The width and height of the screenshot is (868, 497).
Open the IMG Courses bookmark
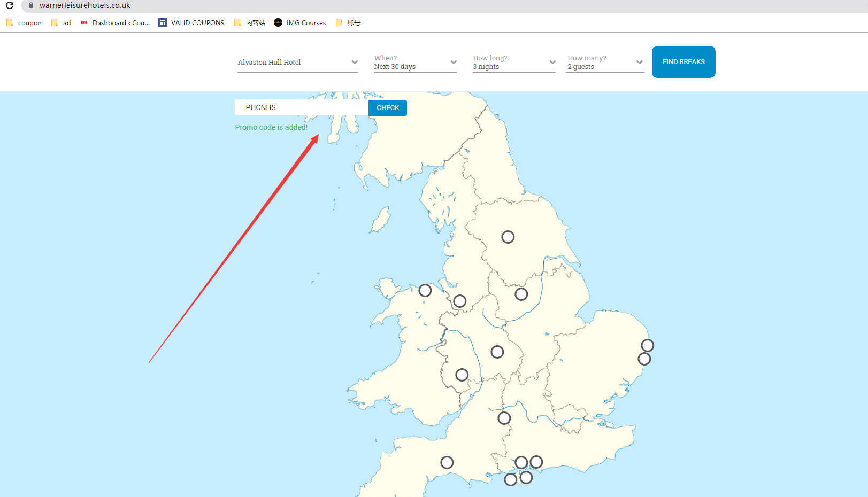pos(299,22)
